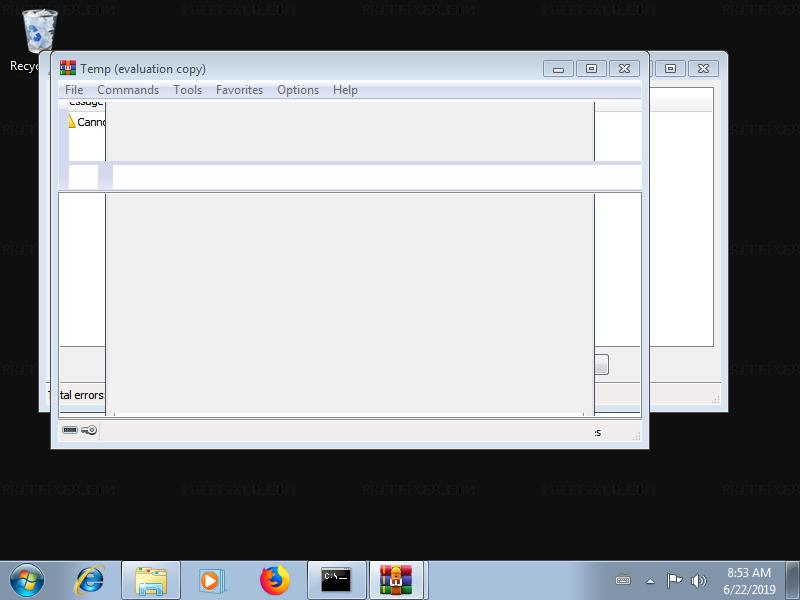Open the Tools menu
Viewport: 800px width, 600px height.
(187, 90)
